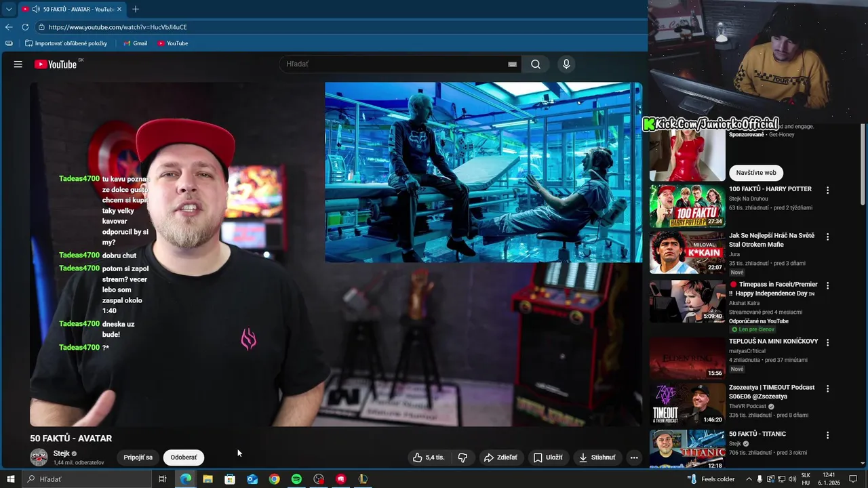
Task: Open Outlook from the taskbar
Action: pos(252,479)
